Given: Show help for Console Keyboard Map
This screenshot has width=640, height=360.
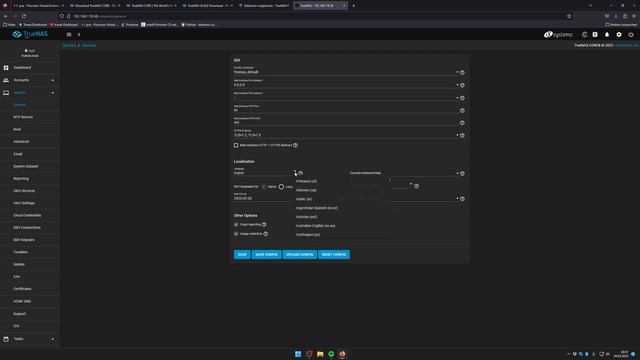Looking at the screenshot, I should tap(462, 173).
